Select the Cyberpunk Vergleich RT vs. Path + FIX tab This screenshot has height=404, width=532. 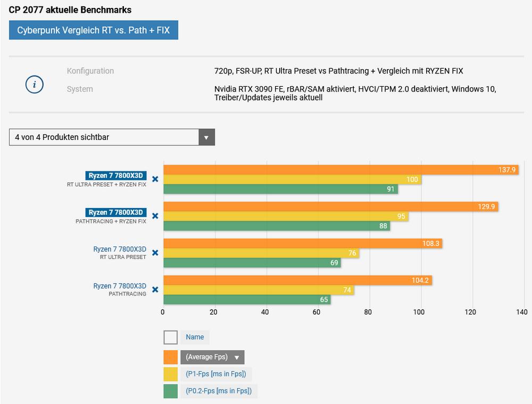[x=93, y=30]
